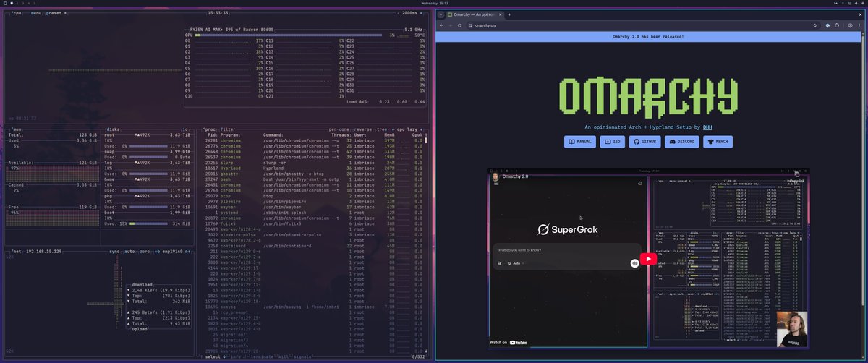Image resolution: width=868 pixels, height=363 pixels.
Task: Toggle tree view in process list
Action: point(383,129)
